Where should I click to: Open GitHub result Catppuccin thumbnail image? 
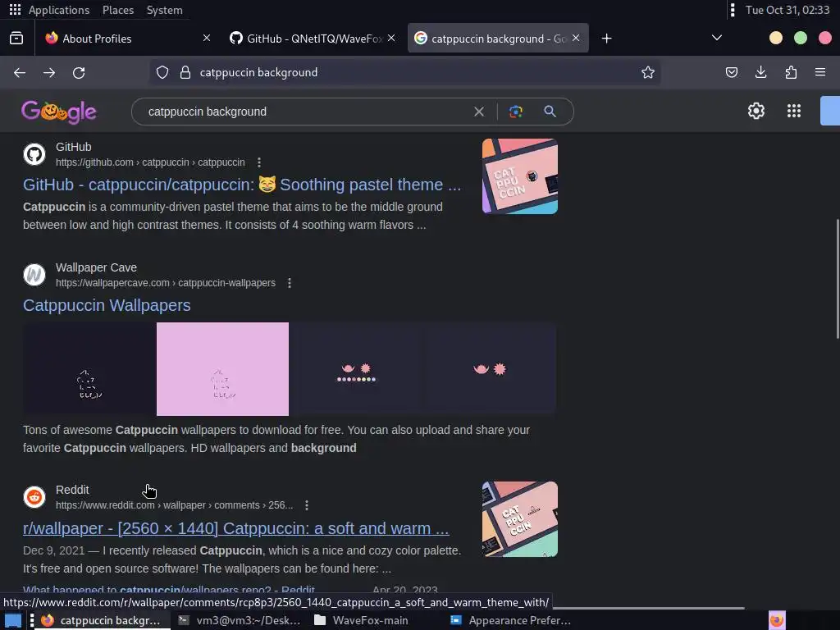pos(519,176)
